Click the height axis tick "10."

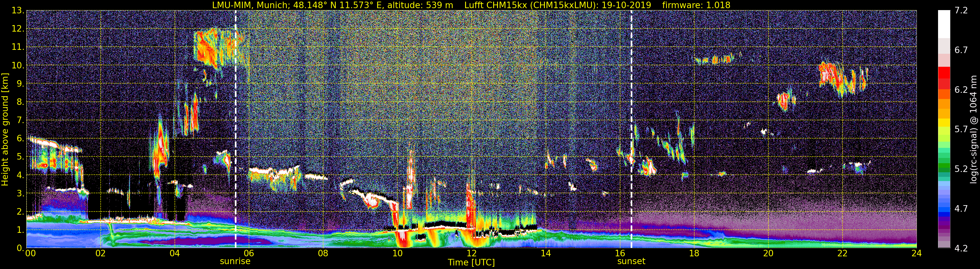click(18, 65)
